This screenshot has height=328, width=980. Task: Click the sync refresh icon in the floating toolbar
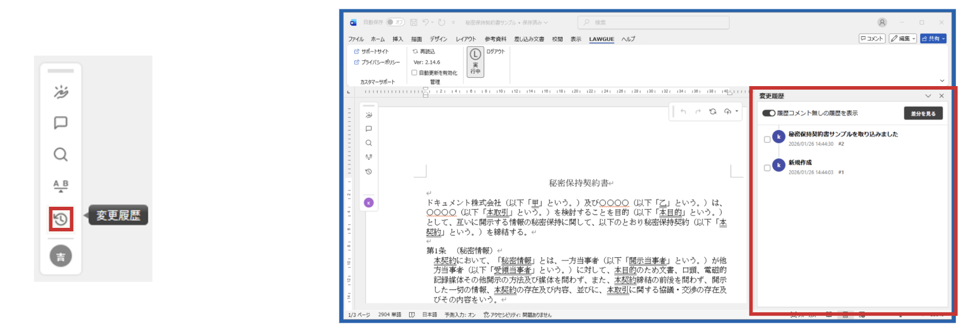click(x=712, y=111)
